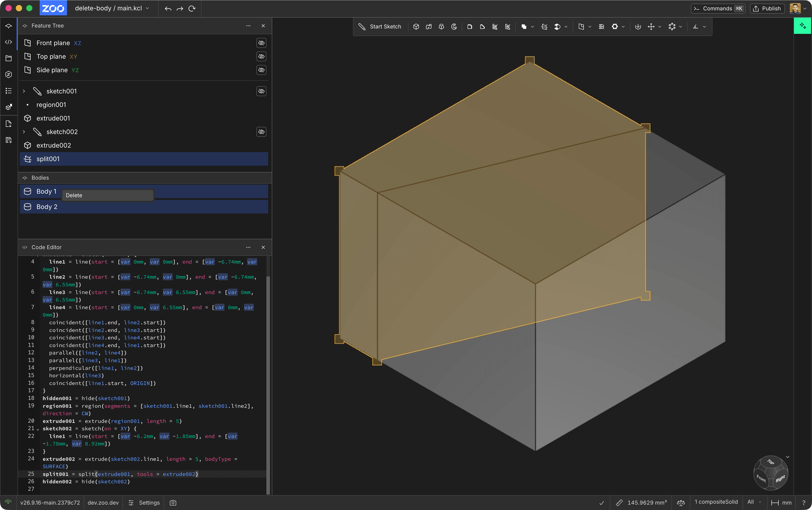Select the Shell tool icon
The width and height of the screenshot is (812, 510).
click(x=495, y=27)
